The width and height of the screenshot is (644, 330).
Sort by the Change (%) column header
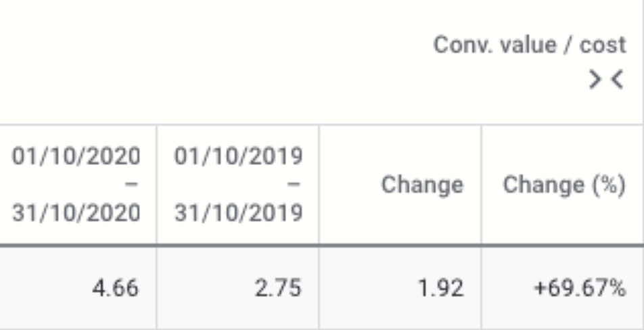pyautogui.click(x=564, y=185)
